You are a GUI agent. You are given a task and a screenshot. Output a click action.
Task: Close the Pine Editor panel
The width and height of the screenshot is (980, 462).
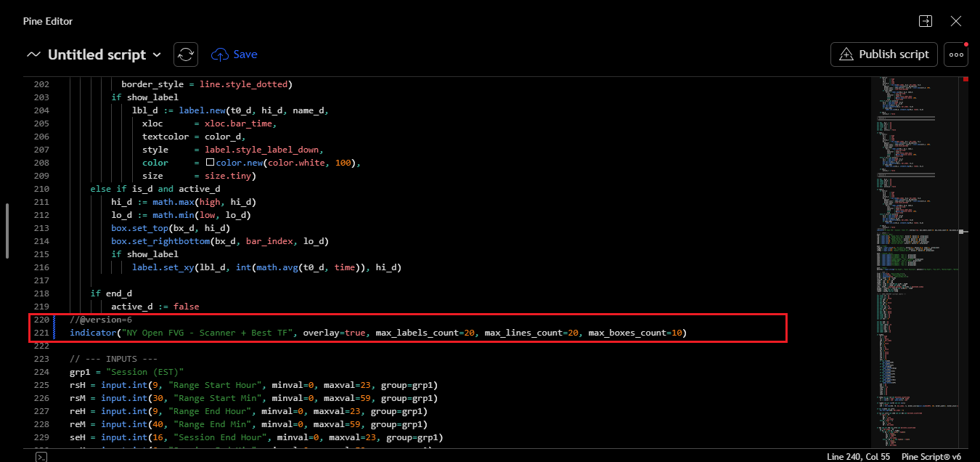tap(956, 21)
